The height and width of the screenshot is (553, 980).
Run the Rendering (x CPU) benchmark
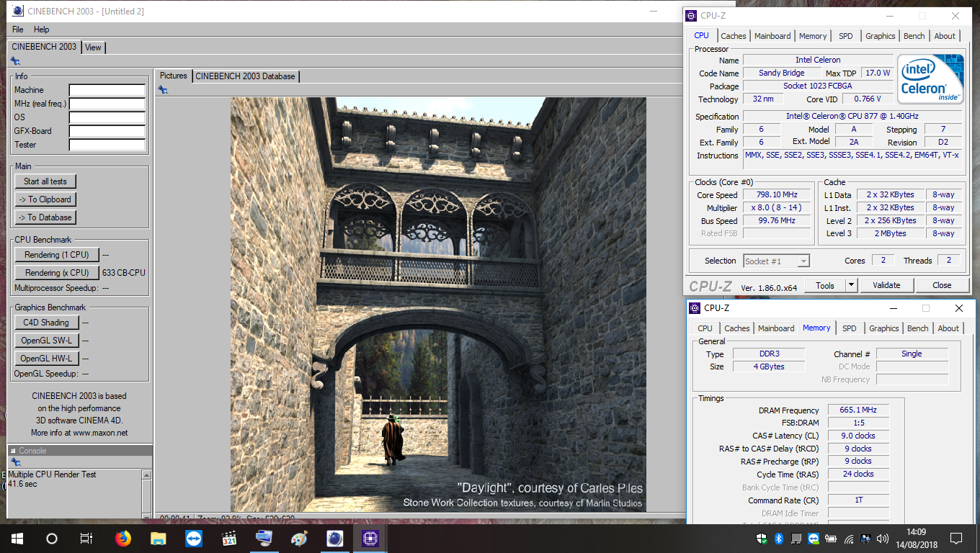[57, 273]
